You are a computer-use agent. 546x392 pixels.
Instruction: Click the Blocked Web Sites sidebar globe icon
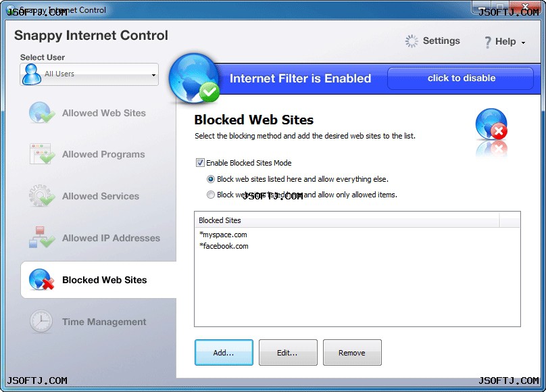(42, 279)
